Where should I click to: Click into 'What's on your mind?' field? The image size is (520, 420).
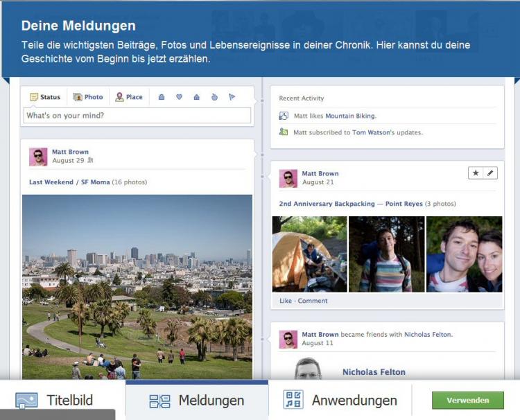click(137, 115)
